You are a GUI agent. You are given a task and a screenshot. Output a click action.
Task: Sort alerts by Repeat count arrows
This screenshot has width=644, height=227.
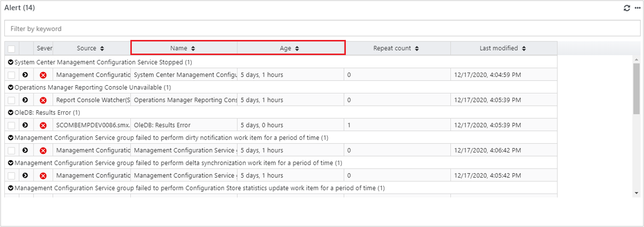[x=417, y=48]
